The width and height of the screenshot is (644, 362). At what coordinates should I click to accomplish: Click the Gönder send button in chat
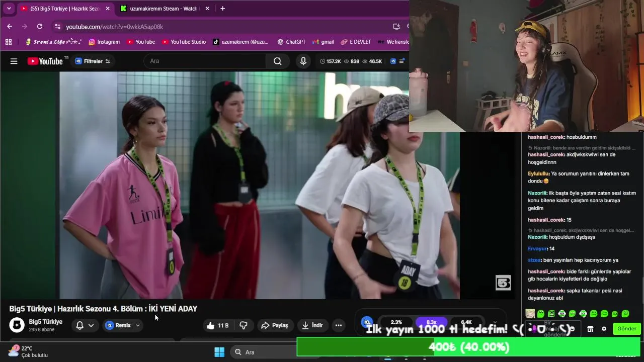point(626,329)
